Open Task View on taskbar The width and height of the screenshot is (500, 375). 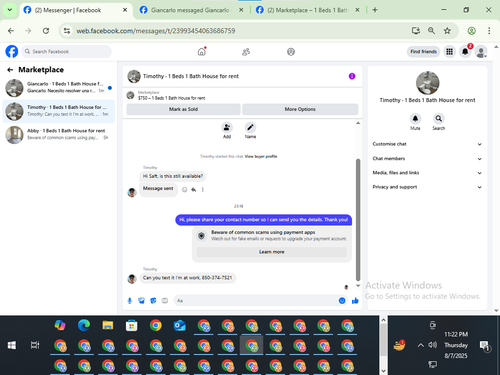(35, 345)
